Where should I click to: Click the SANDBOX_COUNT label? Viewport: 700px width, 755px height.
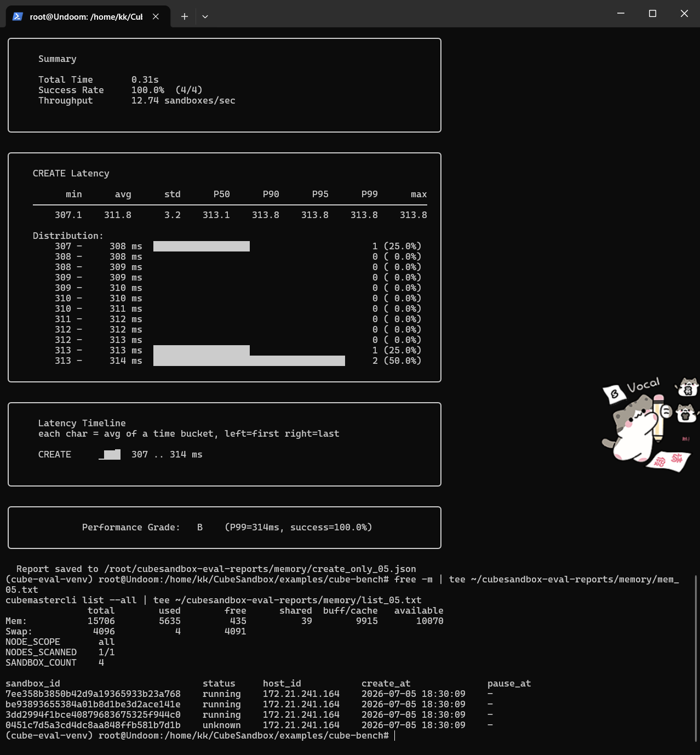[x=41, y=662]
